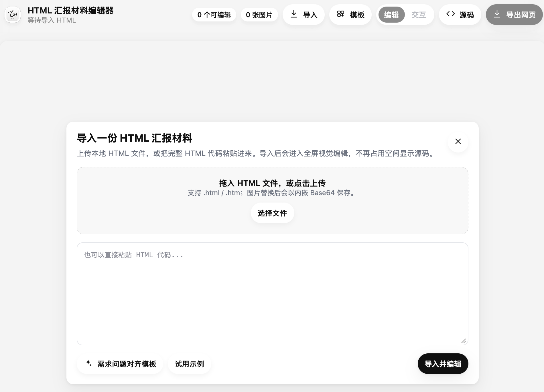Viewport: 544px width, 392px height.
Task: Click the 导入 label in the toolbar
Action: [310, 15]
